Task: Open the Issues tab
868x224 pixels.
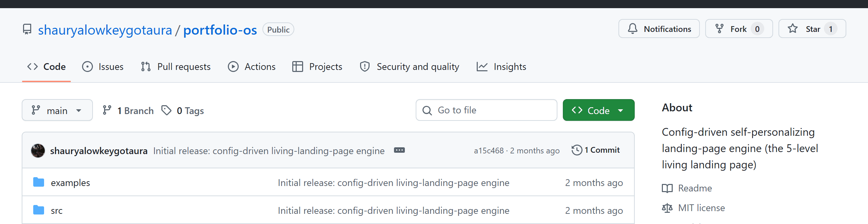Action: coord(103,67)
